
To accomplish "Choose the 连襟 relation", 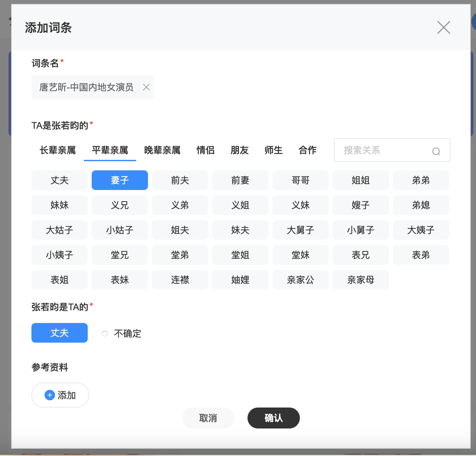I will tap(180, 280).
